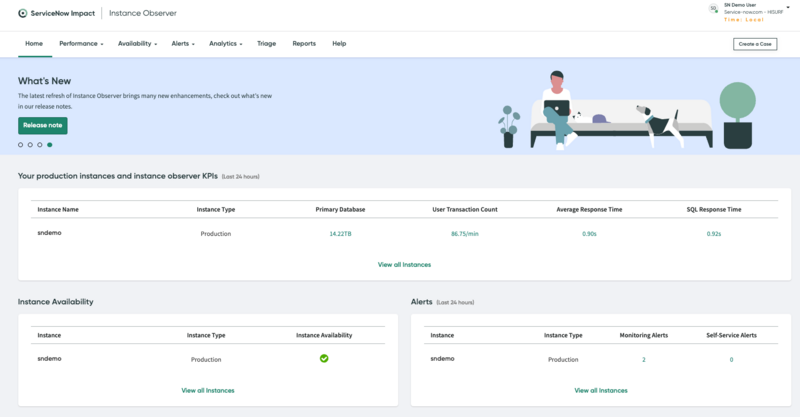The height and width of the screenshot is (417, 800).
Task: Click View all Instances under Instance Availability
Action: [x=208, y=390]
